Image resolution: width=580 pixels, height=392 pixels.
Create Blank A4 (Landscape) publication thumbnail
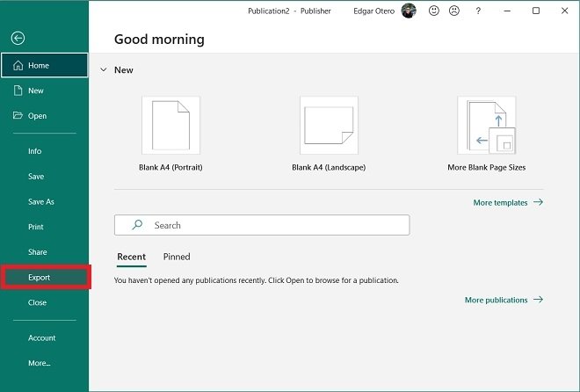point(329,126)
